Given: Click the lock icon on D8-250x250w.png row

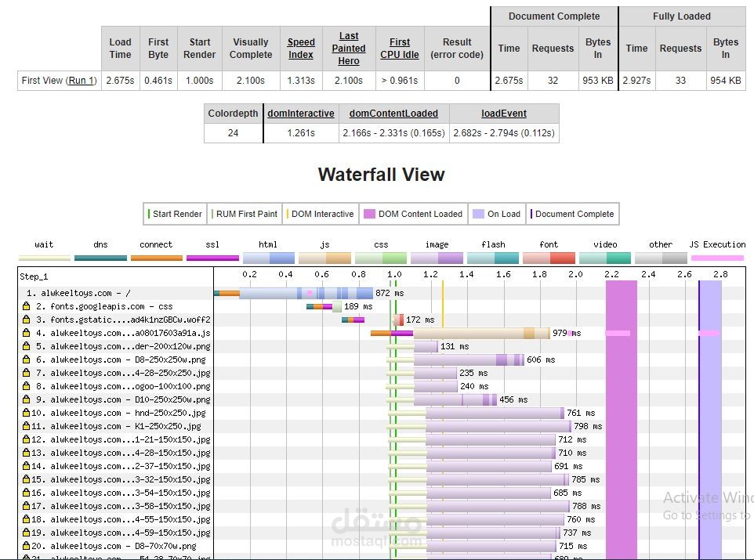Looking at the screenshot, I should (26, 359).
